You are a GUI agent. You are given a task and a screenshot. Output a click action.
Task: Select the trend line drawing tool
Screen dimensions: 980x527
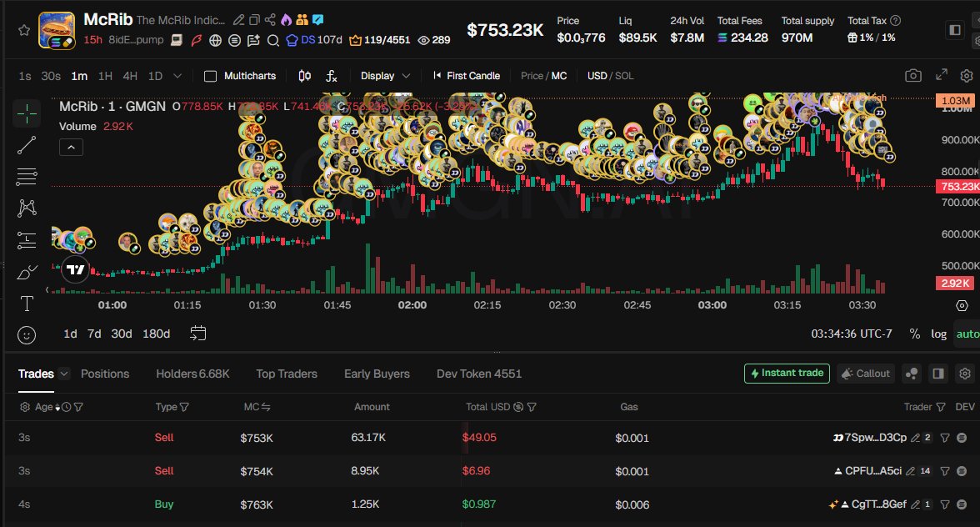[27, 145]
